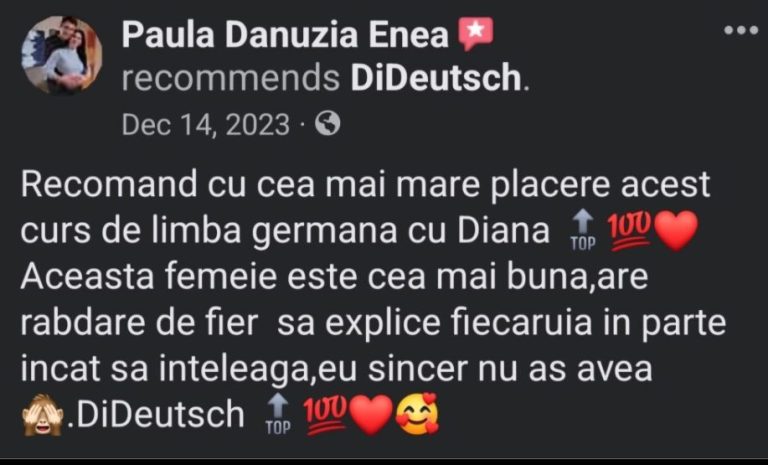Click the Dec 14, 2023 timestamp
Image resolution: width=768 pixels, height=465 pixels.
click(x=206, y=124)
